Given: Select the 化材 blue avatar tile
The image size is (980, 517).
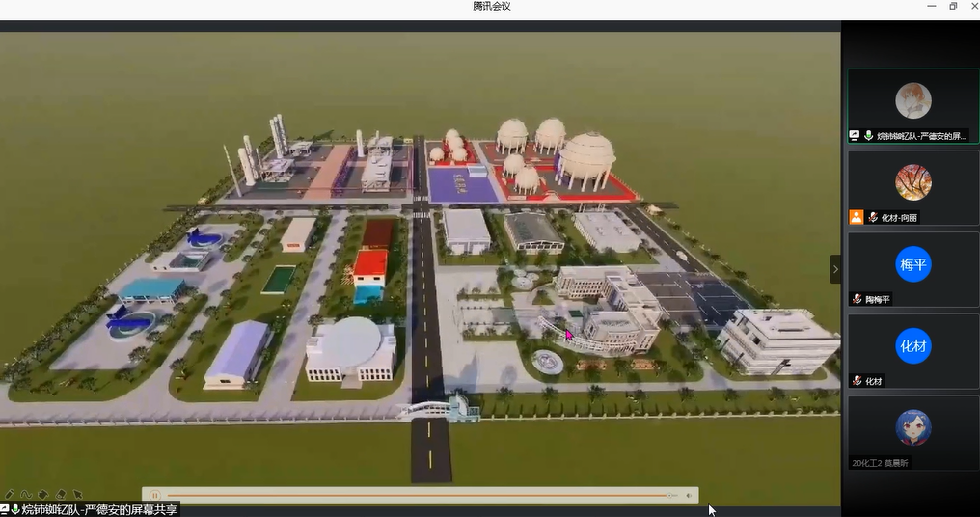Looking at the screenshot, I should [x=912, y=345].
